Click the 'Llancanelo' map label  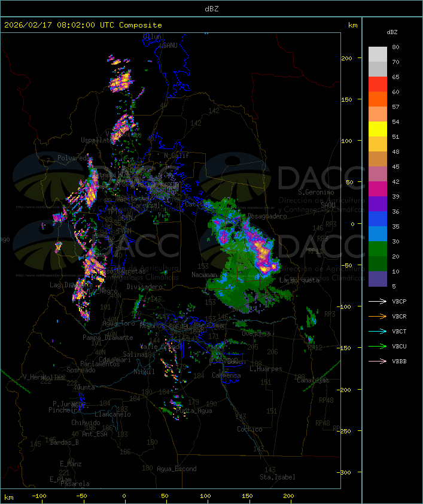(x=112, y=414)
